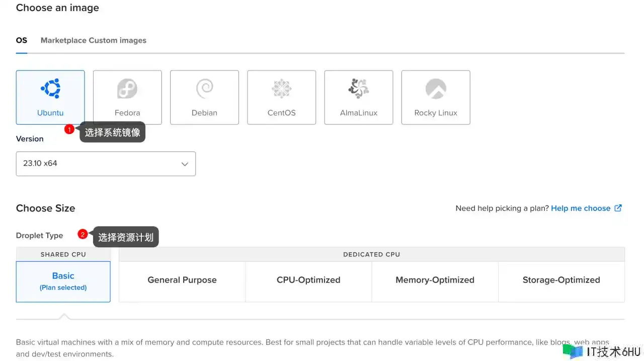This screenshot has width=644, height=361.
Task: Pick the Debian swirl icon
Action: (x=204, y=89)
